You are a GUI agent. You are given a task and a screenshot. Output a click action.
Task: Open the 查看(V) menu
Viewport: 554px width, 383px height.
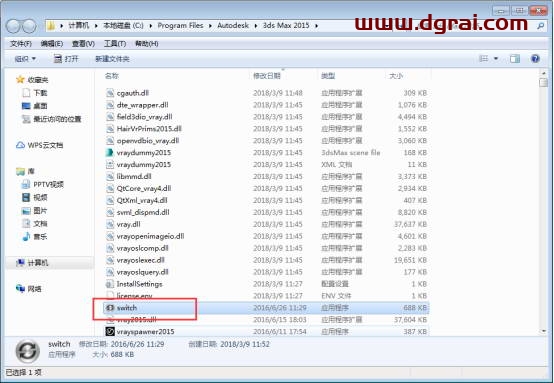click(83, 44)
